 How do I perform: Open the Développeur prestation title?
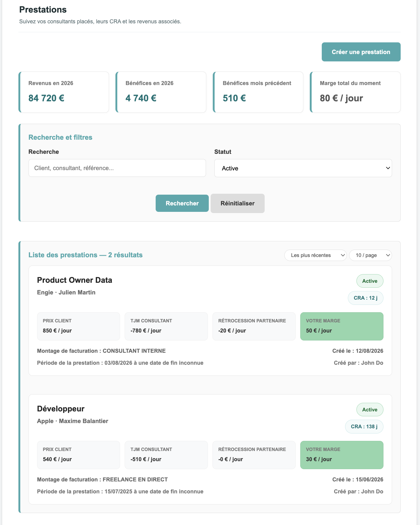coord(61,409)
